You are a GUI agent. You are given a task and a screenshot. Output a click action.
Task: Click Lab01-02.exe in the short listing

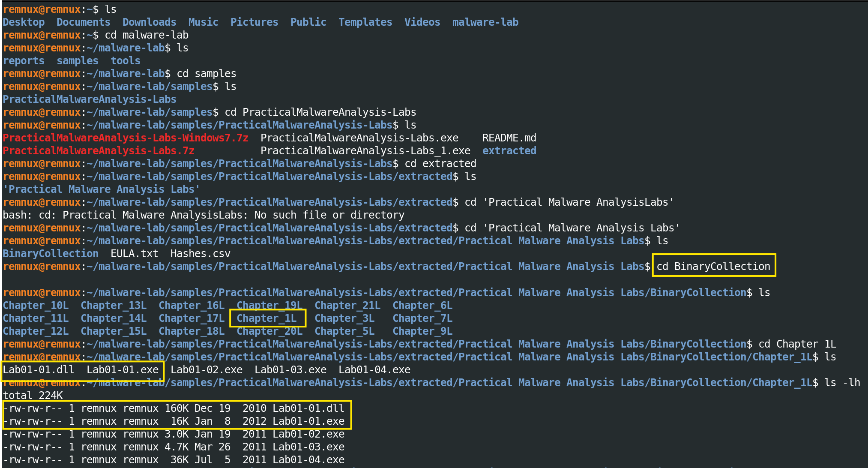pyautogui.click(x=207, y=370)
